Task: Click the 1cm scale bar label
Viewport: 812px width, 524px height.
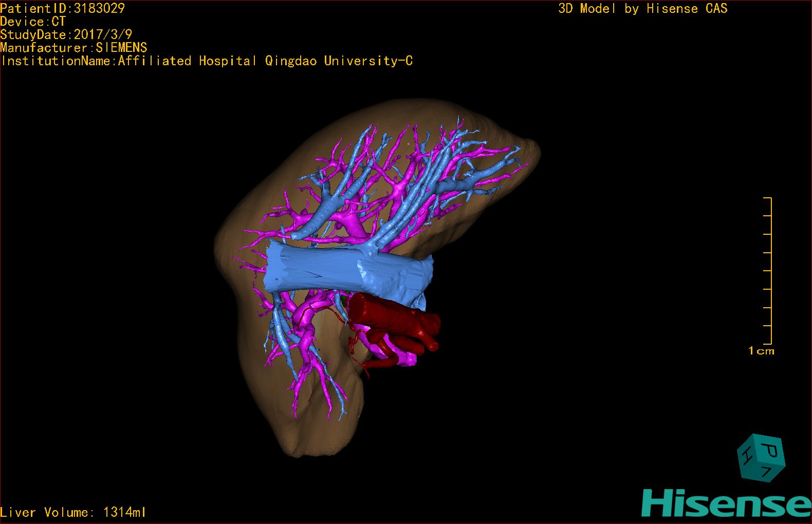Action: pyautogui.click(x=761, y=351)
